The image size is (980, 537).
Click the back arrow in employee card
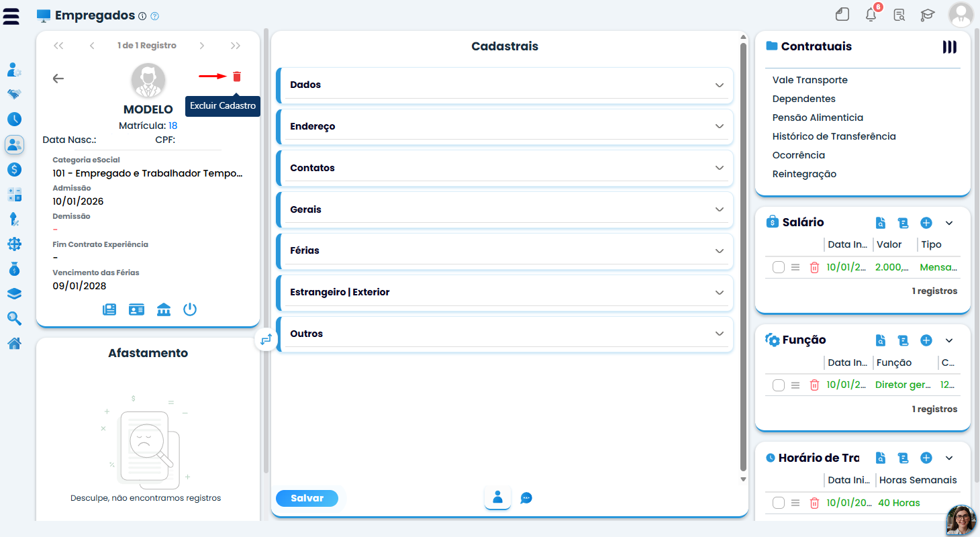(x=58, y=79)
